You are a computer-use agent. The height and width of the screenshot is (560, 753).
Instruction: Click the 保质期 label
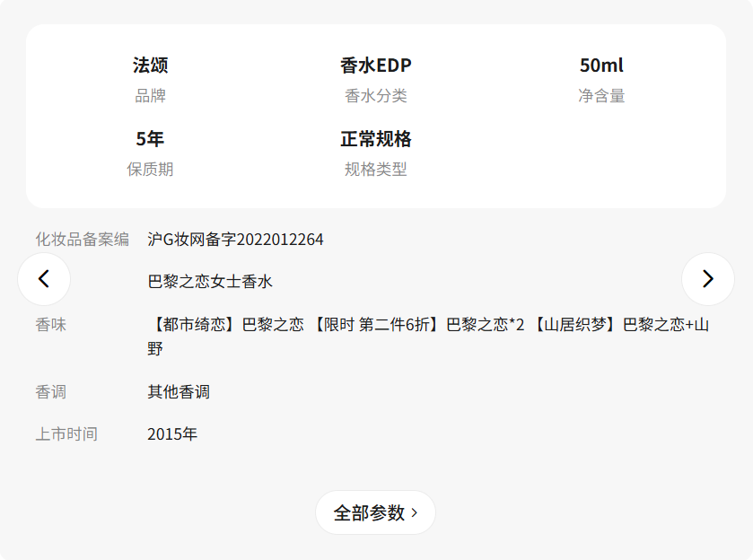pos(150,169)
